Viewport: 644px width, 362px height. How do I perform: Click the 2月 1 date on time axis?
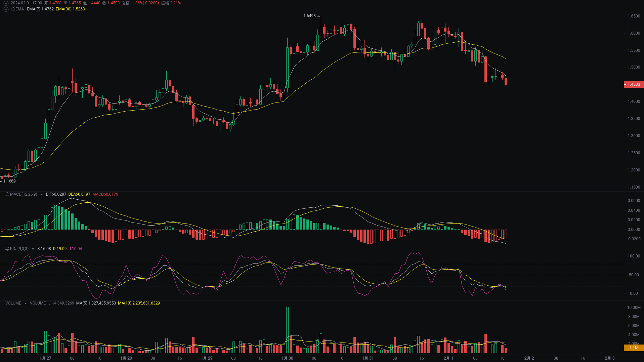click(448, 358)
